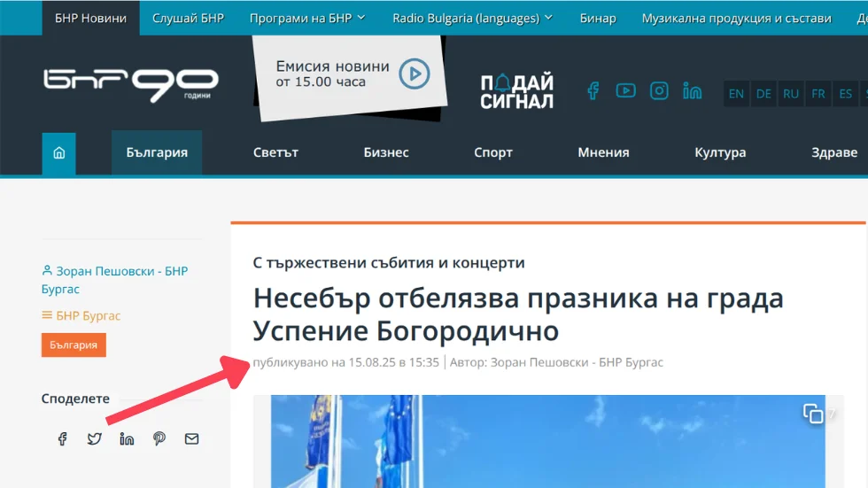The height and width of the screenshot is (488, 868).
Task: Open Здраве section
Action: click(834, 152)
